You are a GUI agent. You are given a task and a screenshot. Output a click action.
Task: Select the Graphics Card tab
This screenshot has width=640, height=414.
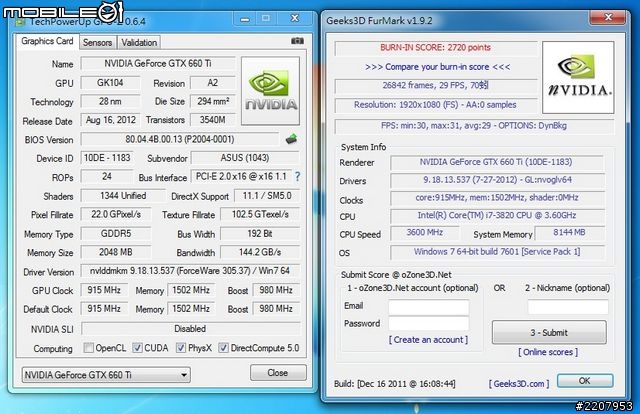point(47,41)
